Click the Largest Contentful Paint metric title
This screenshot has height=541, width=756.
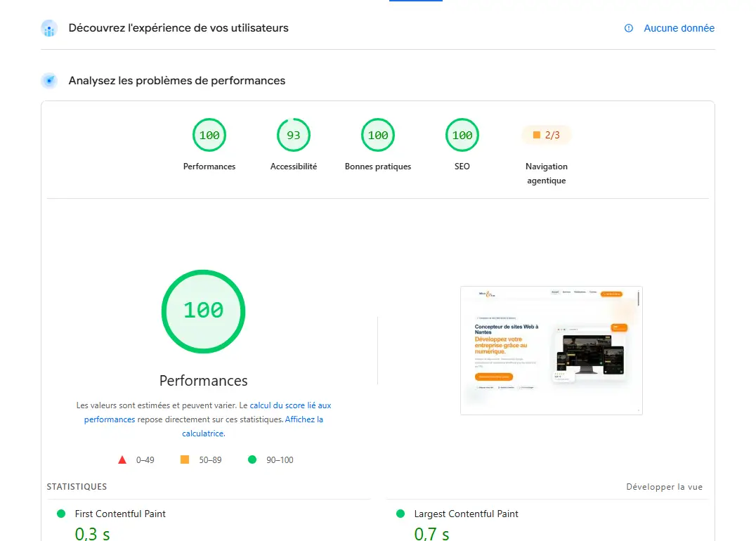[x=467, y=514]
